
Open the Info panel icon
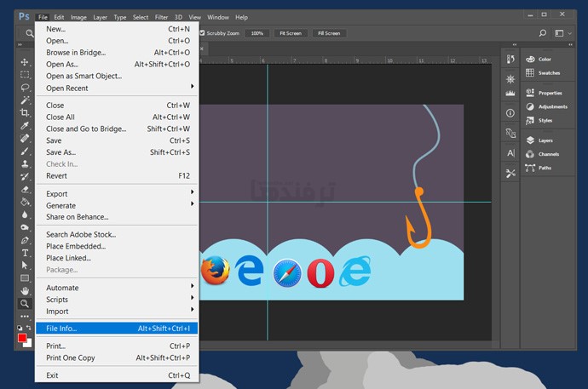pos(510,113)
